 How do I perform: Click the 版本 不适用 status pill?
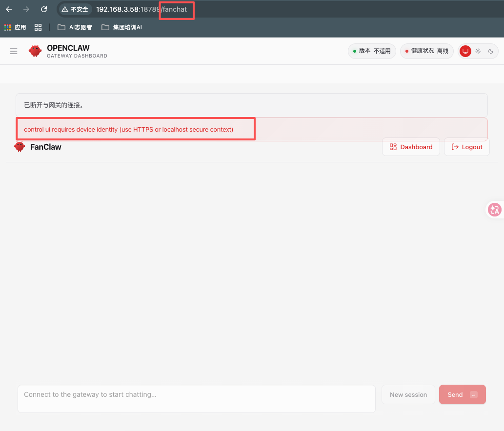click(x=372, y=51)
